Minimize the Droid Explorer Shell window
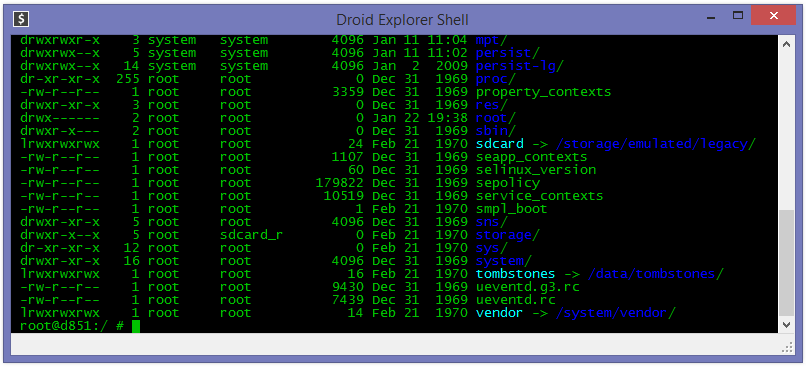This screenshot has height=368, width=806. 711,16
